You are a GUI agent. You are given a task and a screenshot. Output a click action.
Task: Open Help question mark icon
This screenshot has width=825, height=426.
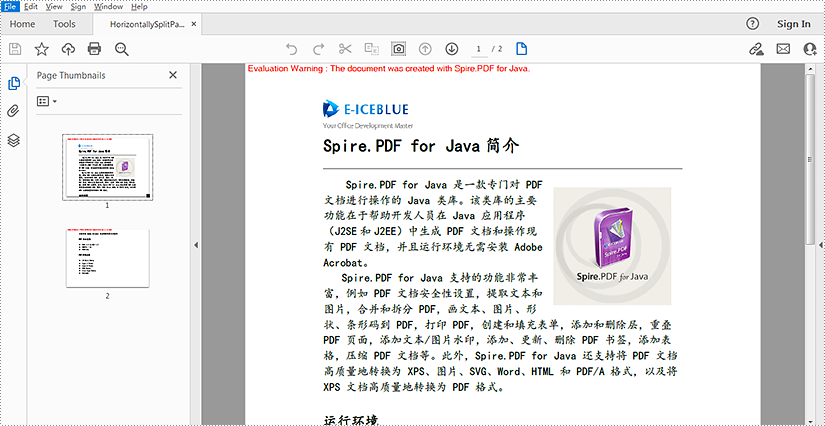[x=753, y=24]
